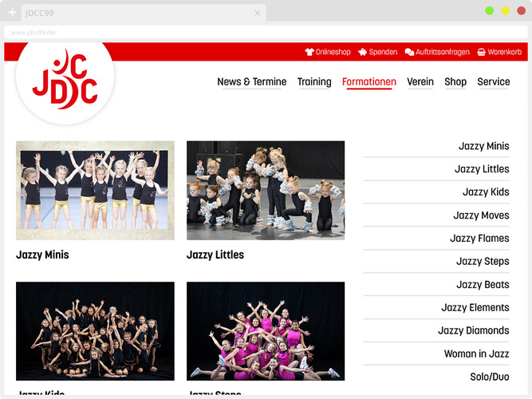532x399 pixels.
Task: Go to the Shop page
Action: [455, 82]
